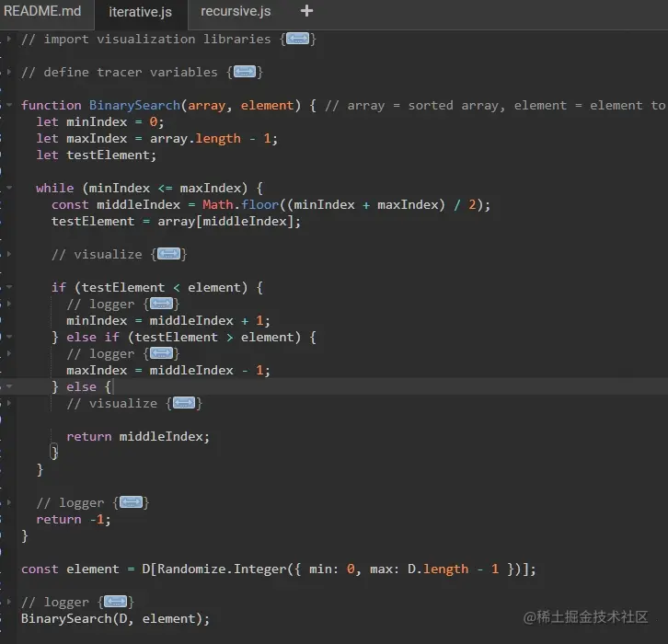
Task: Expand gutter arrow for 'import visualization libraries' line
Action: tap(8, 39)
